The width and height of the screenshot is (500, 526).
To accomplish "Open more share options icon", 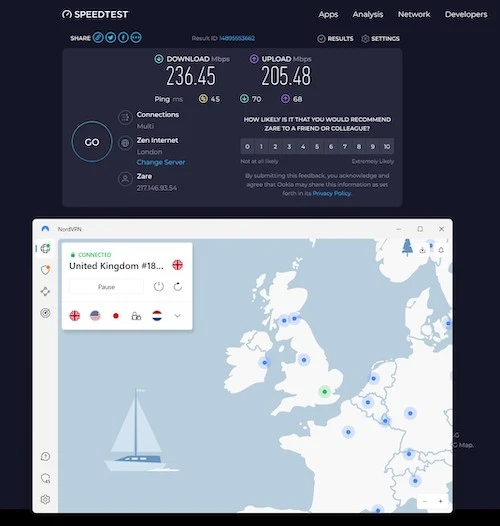I will [x=136, y=38].
